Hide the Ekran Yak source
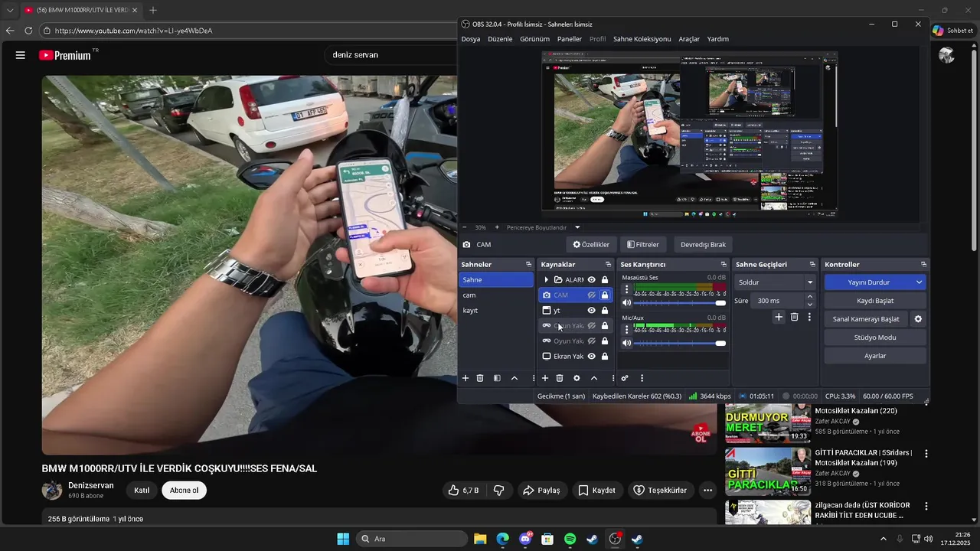Viewport: 980px width, 551px height. coord(592,357)
